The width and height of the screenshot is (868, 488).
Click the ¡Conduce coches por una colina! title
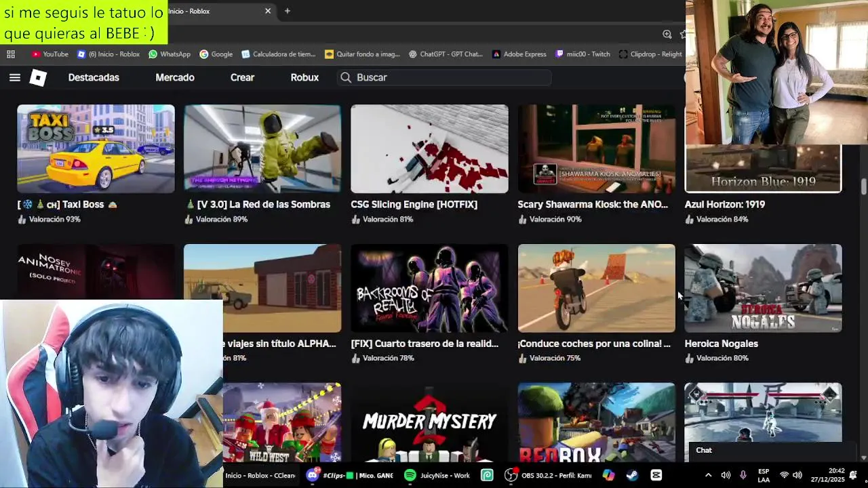pos(593,344)
